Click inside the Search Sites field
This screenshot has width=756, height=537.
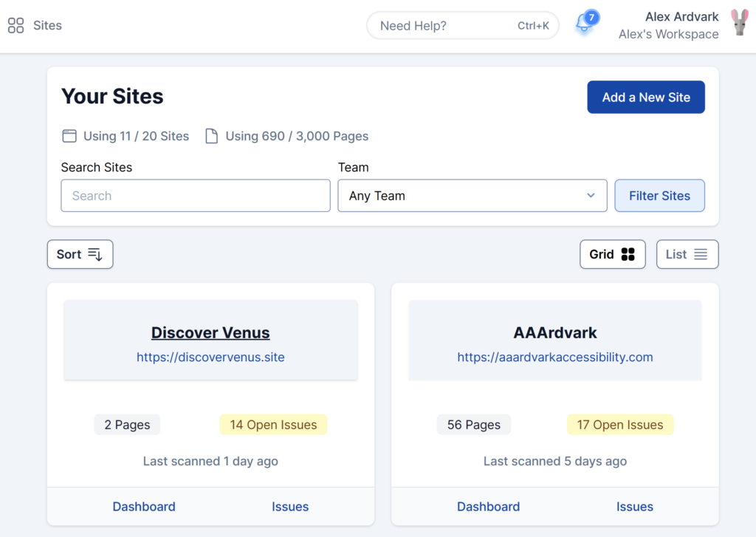coord(195,195)
